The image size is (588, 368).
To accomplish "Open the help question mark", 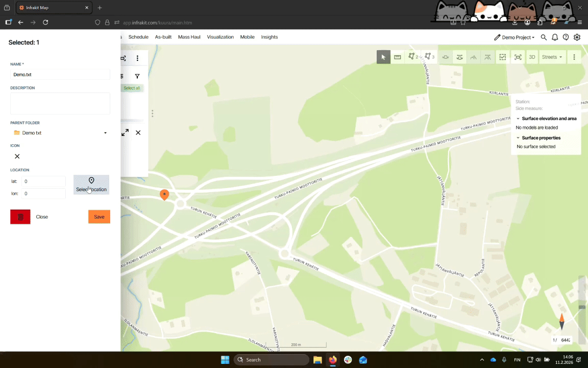I will pos(566,37).
